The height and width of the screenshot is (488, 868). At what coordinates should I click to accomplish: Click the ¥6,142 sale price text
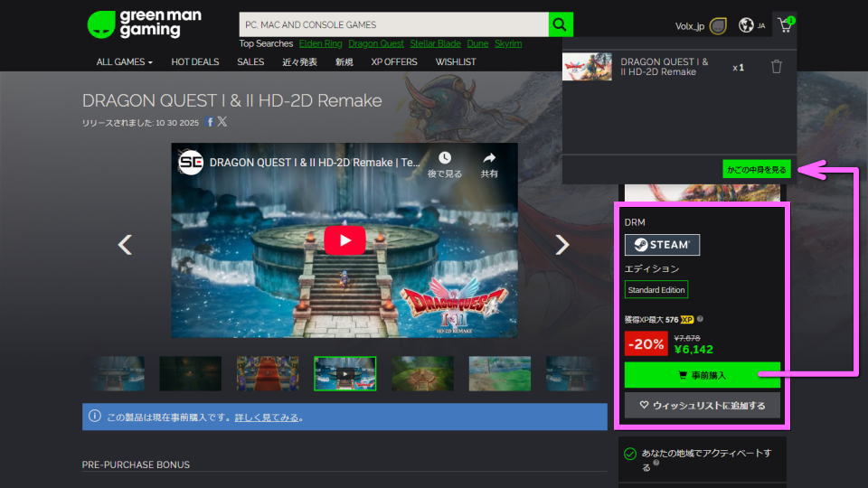[x=693, y=350]
